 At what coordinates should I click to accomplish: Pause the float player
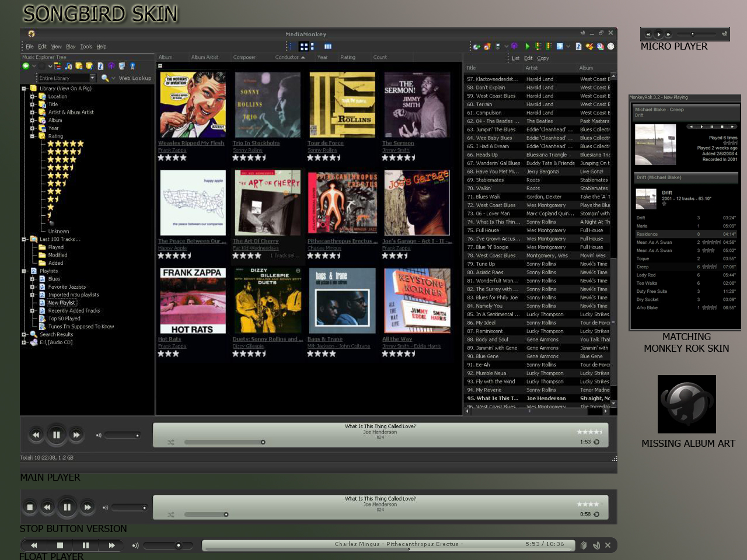(86, 545)
